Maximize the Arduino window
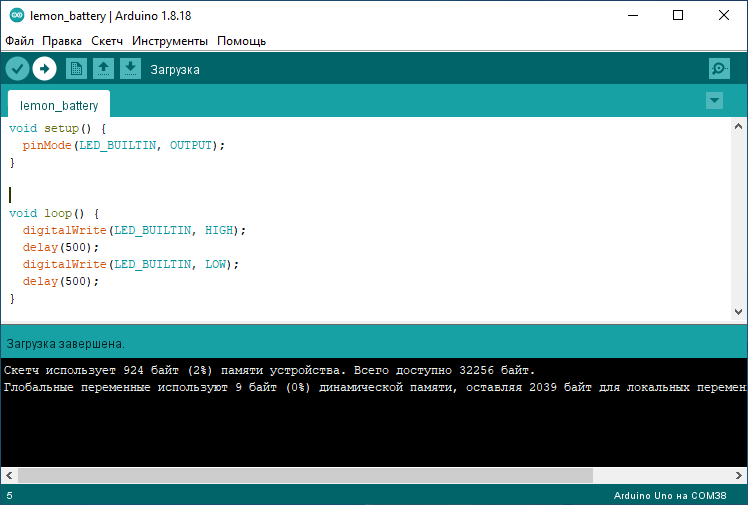The image size is (748, 505). tap(678, 15)
